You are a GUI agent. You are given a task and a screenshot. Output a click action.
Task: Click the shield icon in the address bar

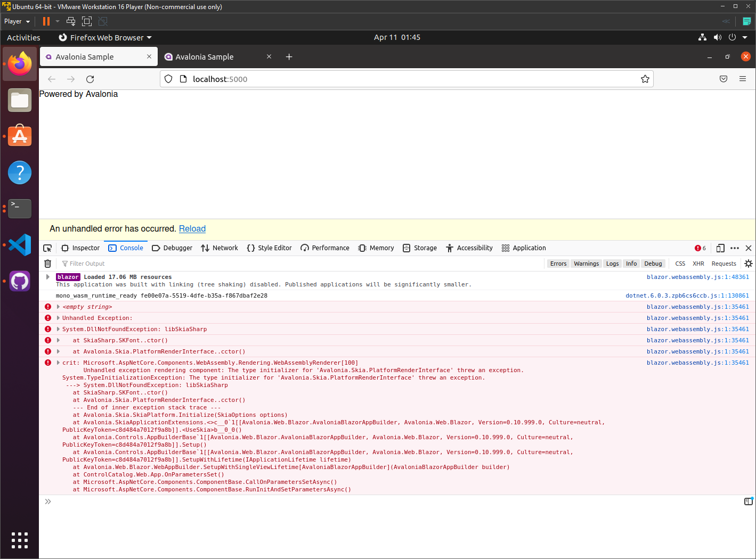coord(168,79)
